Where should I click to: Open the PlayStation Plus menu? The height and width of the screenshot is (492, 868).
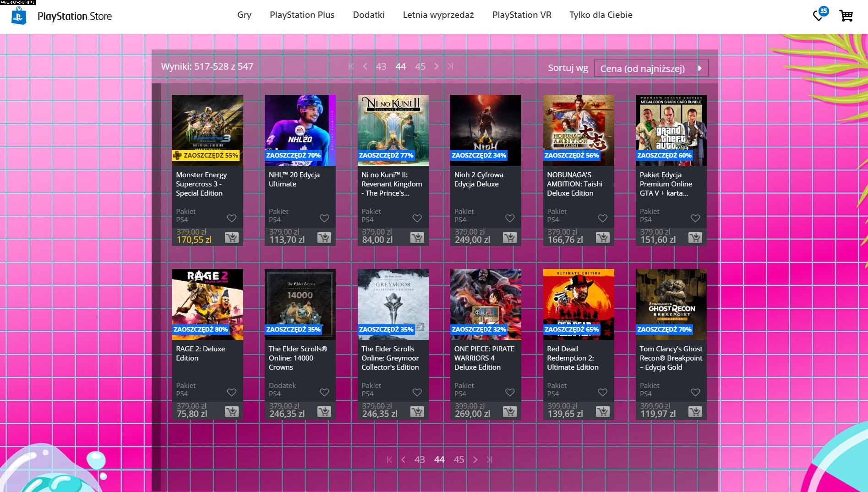[302, 15]
